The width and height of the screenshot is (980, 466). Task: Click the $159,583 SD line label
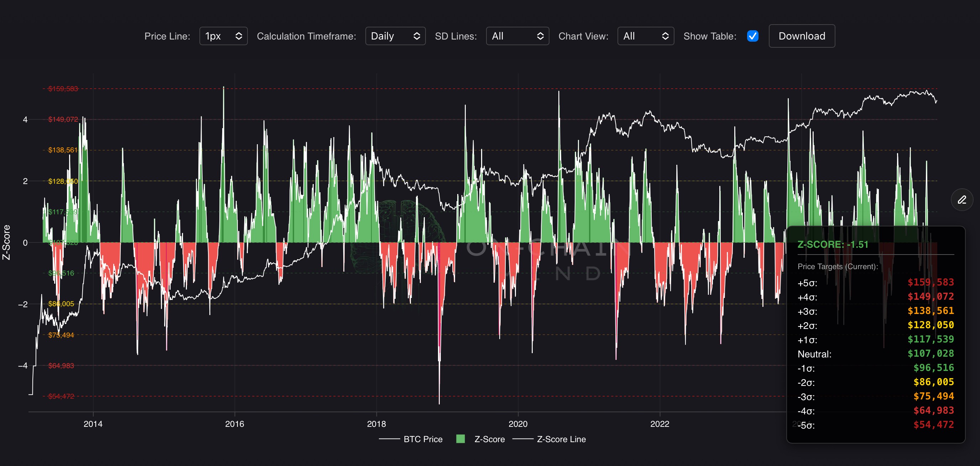[63, 89]
